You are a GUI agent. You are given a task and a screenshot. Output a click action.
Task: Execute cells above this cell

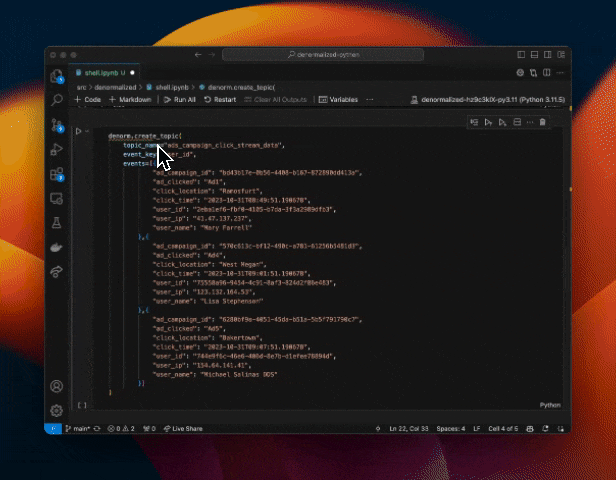488,123
